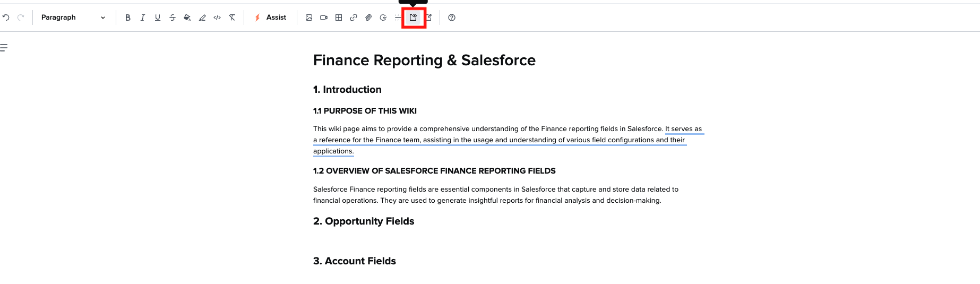The image size is (980, 284).
Task: Click underlined text 'It serves as'
Action: (683, 129)
